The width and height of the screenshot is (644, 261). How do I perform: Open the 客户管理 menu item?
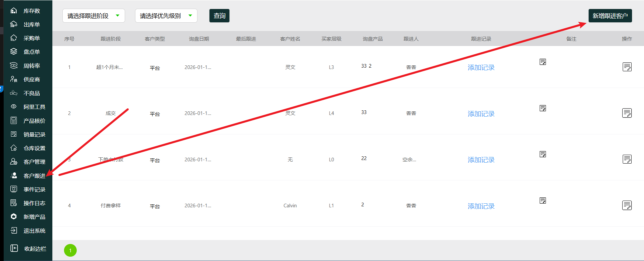(x=34, y=162)
